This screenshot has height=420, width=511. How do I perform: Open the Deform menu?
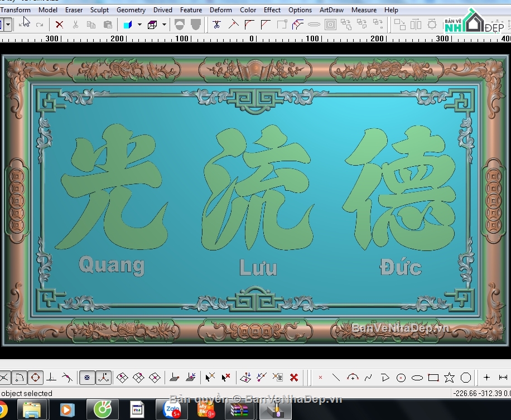coord(220,10)
